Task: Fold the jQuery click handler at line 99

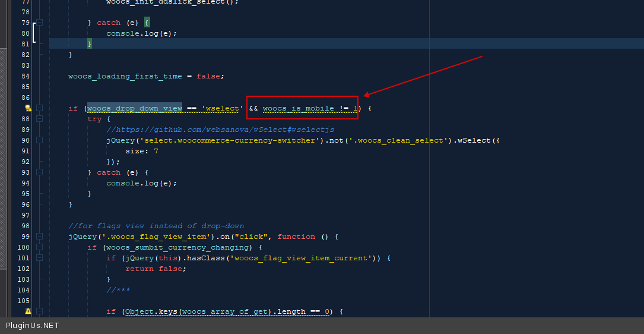Action: tap(39, 237)
